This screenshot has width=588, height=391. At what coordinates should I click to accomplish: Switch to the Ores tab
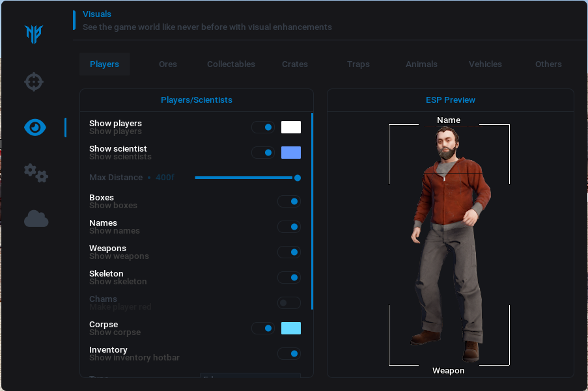pyautogui.click(x=167, y=64)
